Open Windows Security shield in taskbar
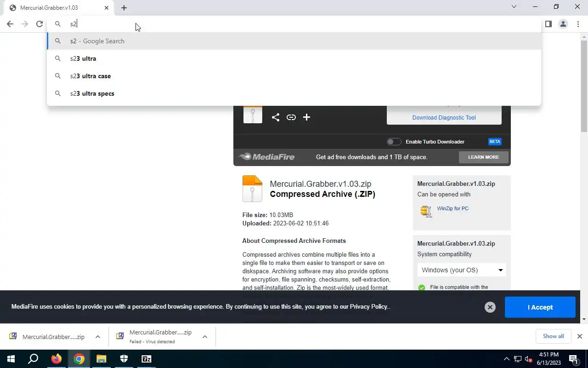The height and width of the screenshot is (368, 588). [x=124, y=359]
